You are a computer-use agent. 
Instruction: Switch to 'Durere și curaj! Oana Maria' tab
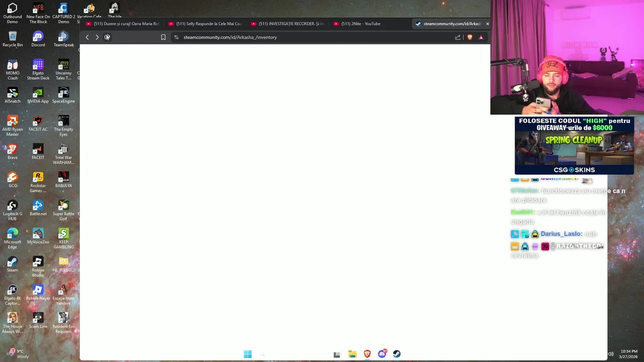point(123,24)
